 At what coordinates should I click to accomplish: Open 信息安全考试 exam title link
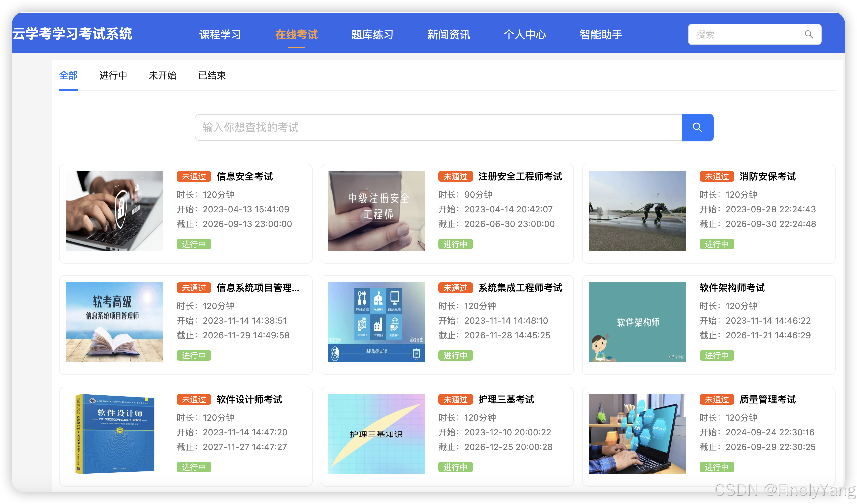point(244,176)
